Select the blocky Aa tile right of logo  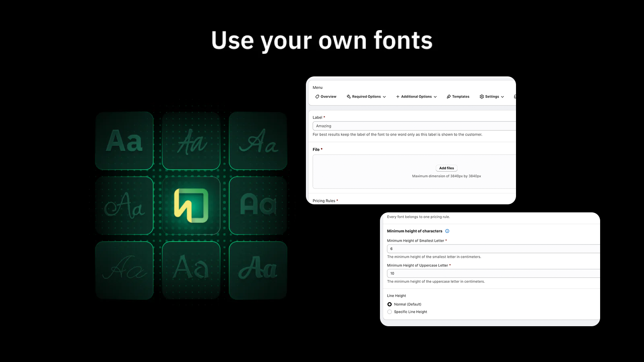[258, 206]
